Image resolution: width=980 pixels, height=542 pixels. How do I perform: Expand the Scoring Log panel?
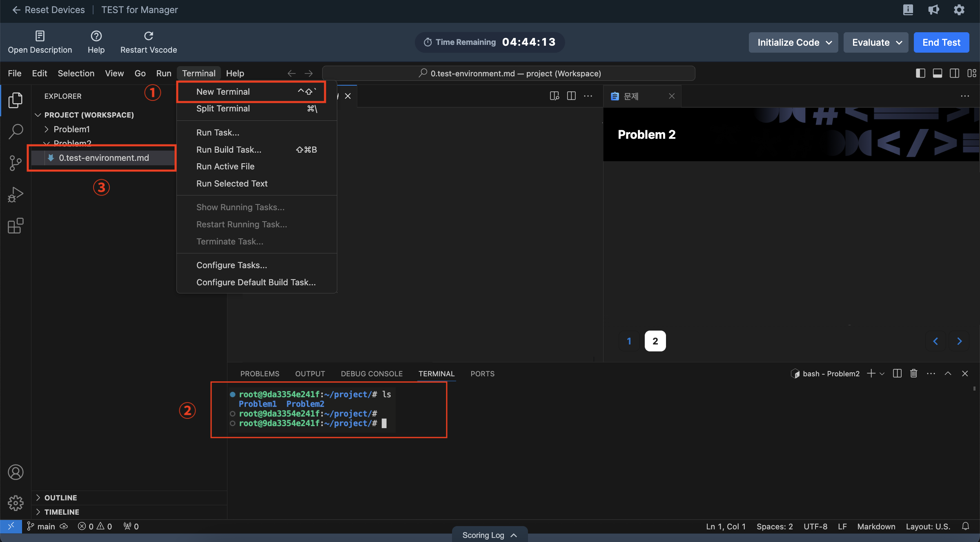[490, 535]
